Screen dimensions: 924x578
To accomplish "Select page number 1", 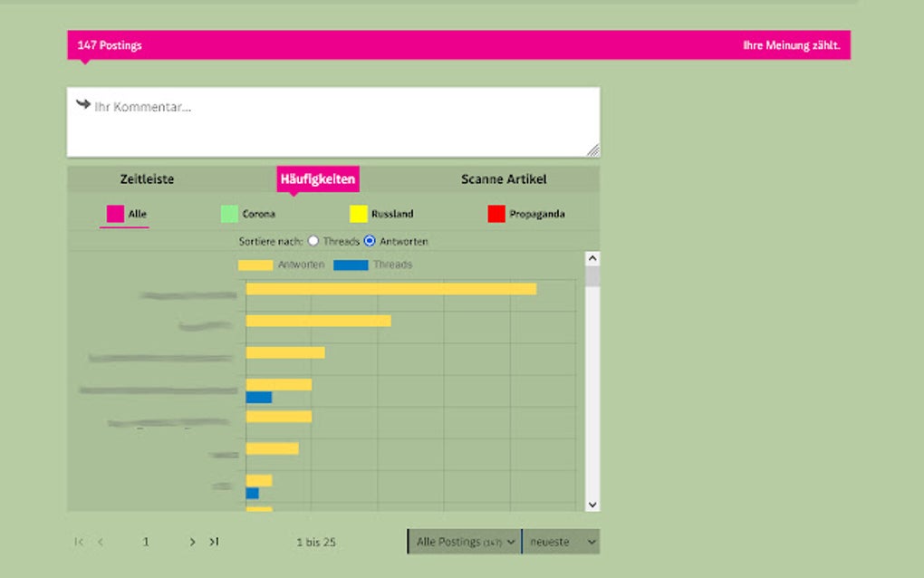I will point(146,541).
